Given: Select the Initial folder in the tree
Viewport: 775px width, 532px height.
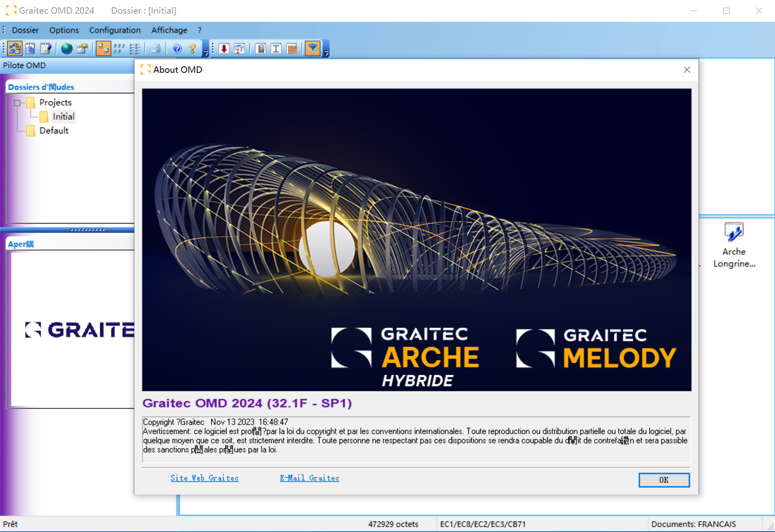Looking at the screenshot, I should tap(63, 117).
